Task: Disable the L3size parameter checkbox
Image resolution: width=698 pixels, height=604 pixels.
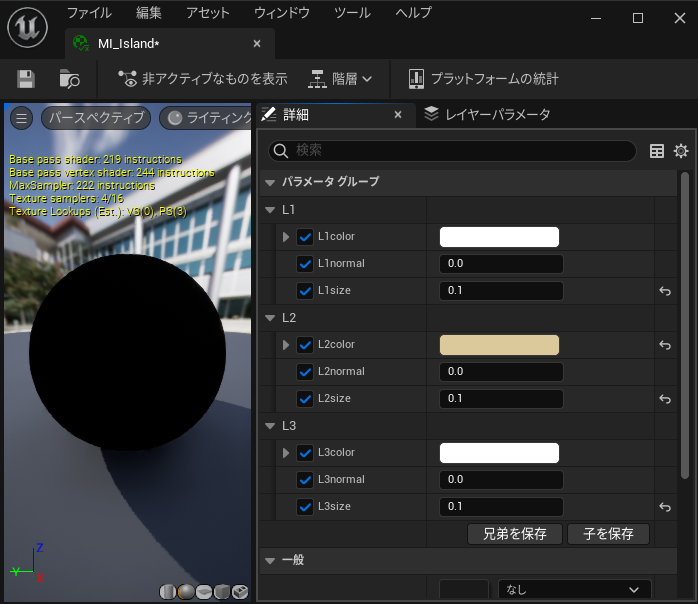Action: point(306,507)
